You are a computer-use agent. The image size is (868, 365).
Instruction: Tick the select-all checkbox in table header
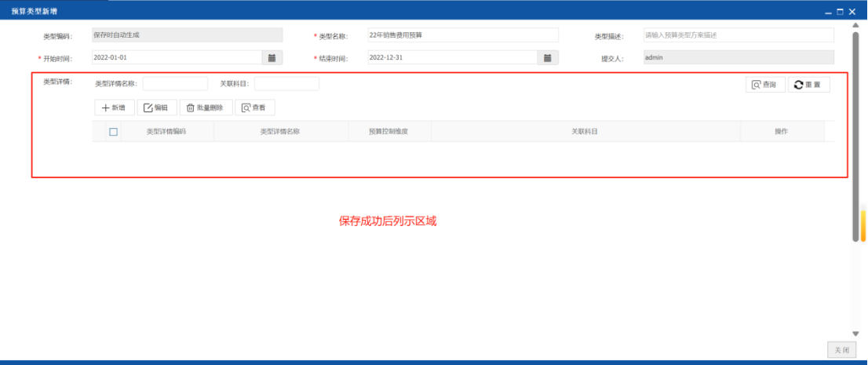click(x=114, y=132)
